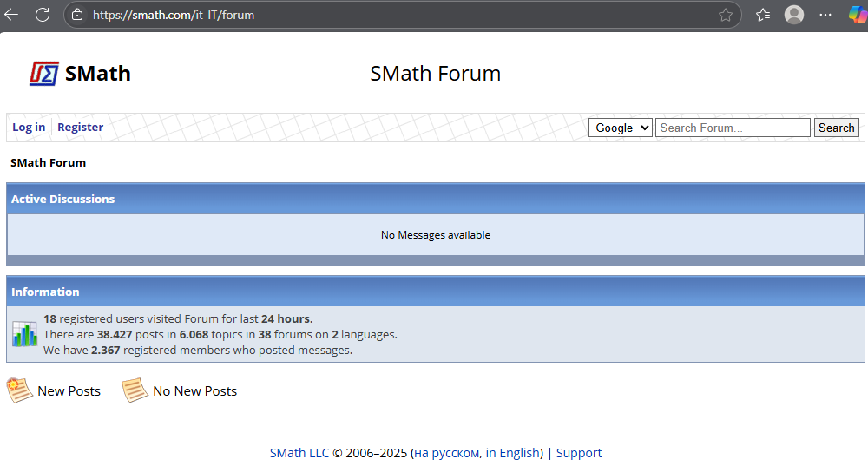Open browser favorites list icon
Image resolution: width=868 pixels, height=472 pixels.
(763, 15)
